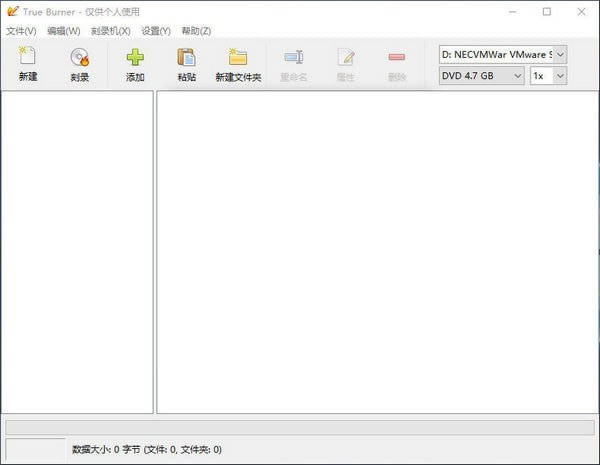
Task: Expand the D: NECVMWar VMware drive dropdown
Action: 560,54
